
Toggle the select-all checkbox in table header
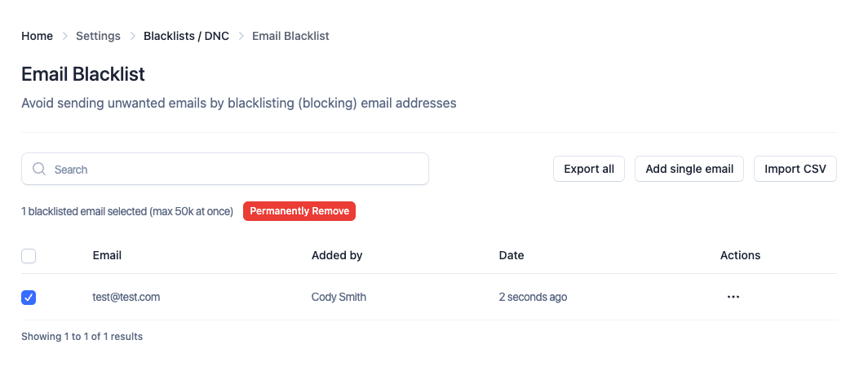(29, 256)
